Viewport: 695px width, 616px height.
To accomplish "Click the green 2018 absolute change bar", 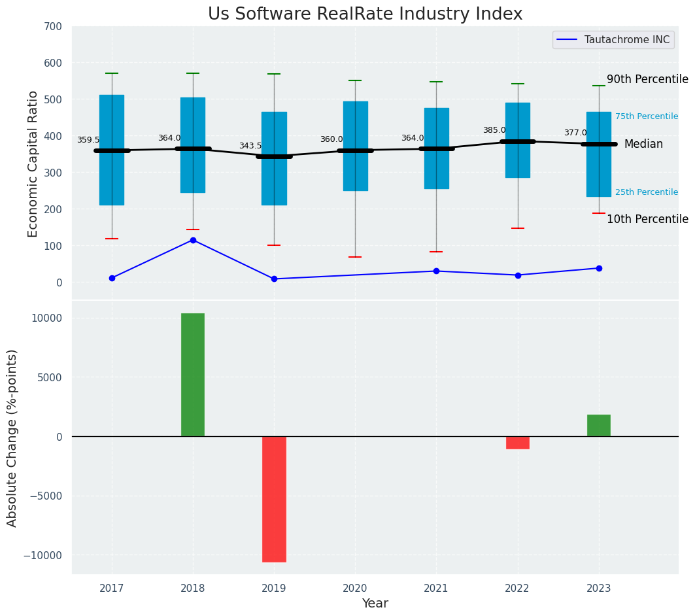I will (x=193, y=375).
